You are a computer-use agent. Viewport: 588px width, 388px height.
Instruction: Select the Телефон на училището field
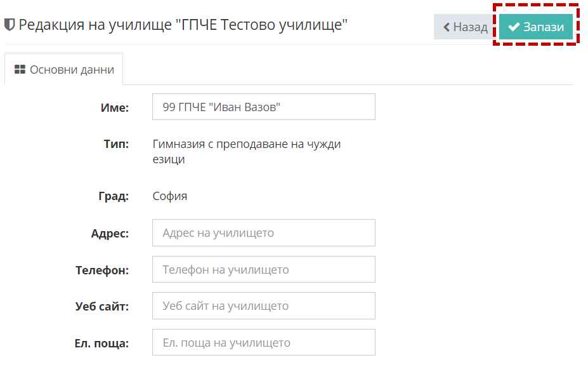click(x=263, y=270)
